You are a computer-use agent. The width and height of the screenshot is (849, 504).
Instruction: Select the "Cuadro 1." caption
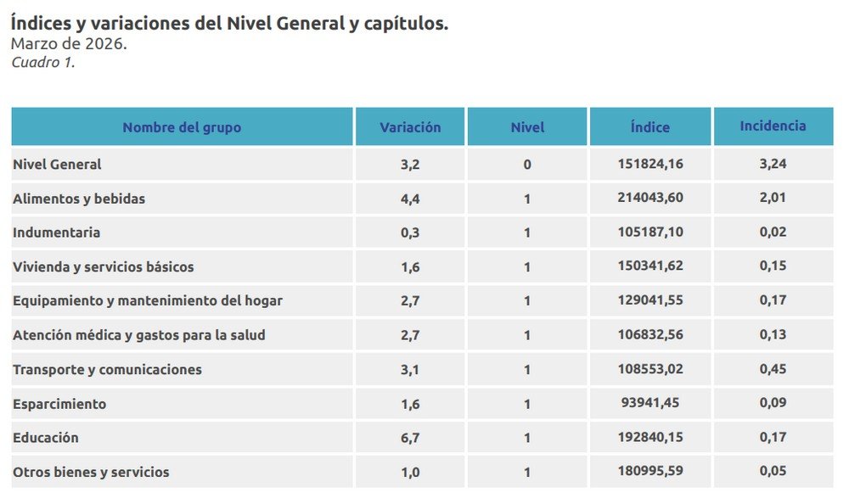coord(43,62)
